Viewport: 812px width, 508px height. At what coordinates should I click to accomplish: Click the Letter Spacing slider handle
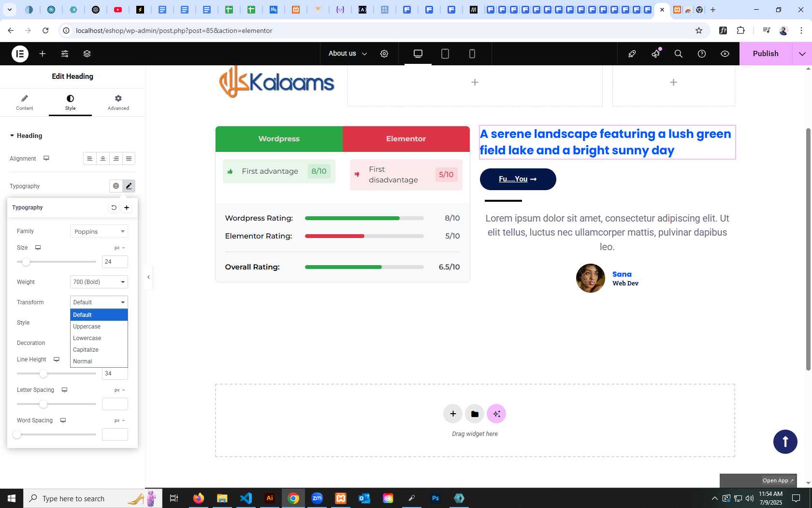click(x=43, y=404)
